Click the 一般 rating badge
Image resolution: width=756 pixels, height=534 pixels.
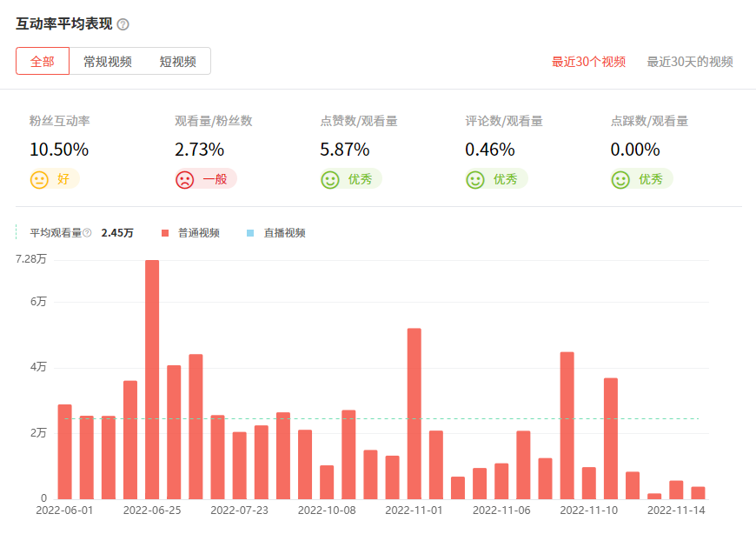(x=215, y=180)
